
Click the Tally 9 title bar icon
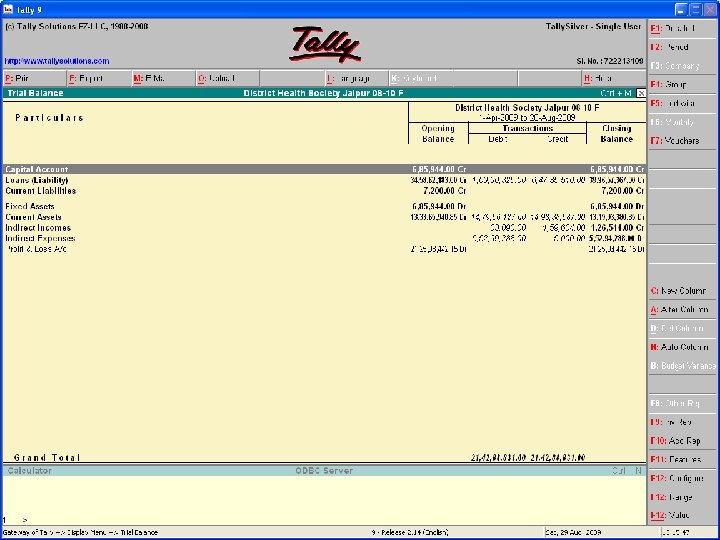[8, 9]
